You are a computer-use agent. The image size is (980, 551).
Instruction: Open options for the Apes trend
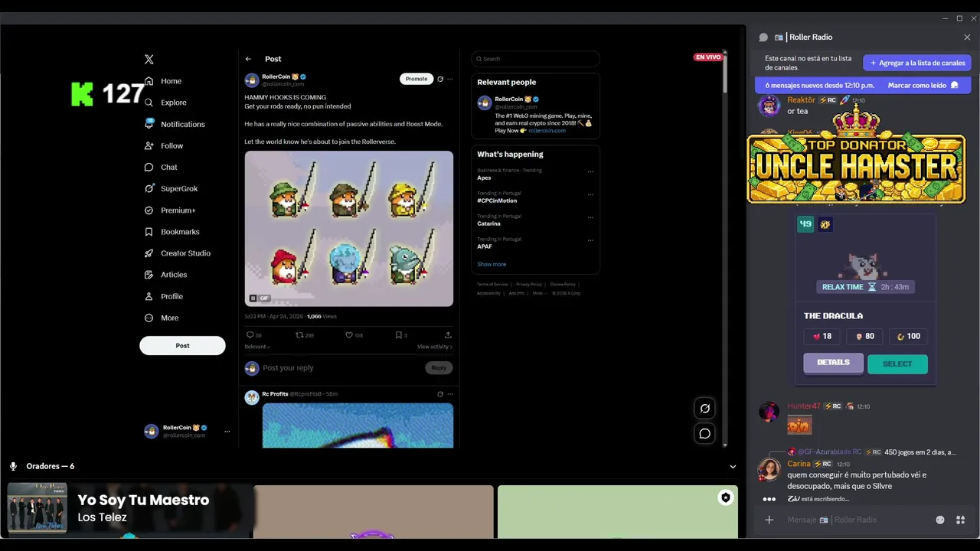(590, 171)
